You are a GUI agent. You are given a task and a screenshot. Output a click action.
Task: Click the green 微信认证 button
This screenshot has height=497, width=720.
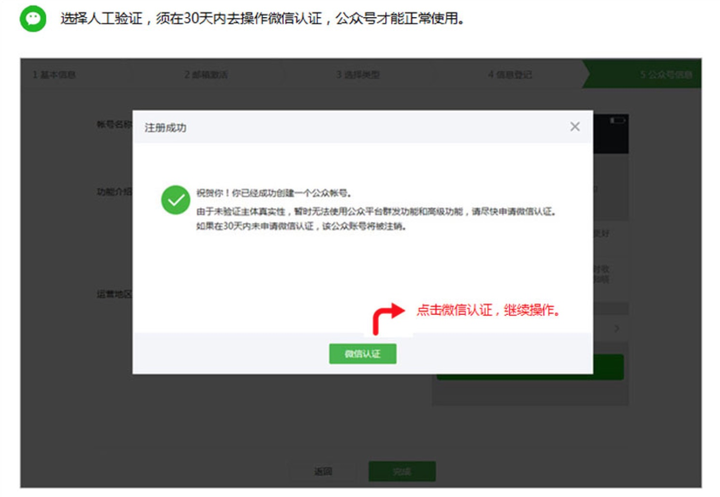click(x=362, y=354)
